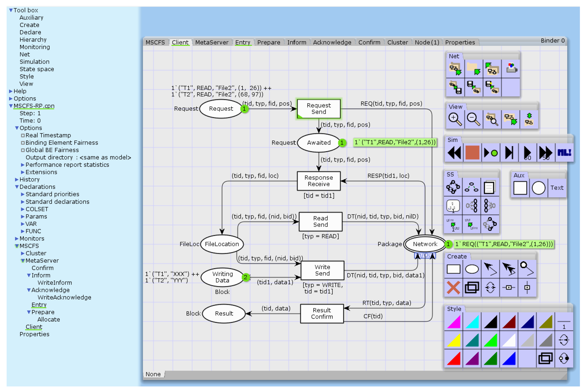Image resolution: width=586 pixels, height=392 pixels.
Task: Expand the COLSET declarations node
Action: pos(23,209)
